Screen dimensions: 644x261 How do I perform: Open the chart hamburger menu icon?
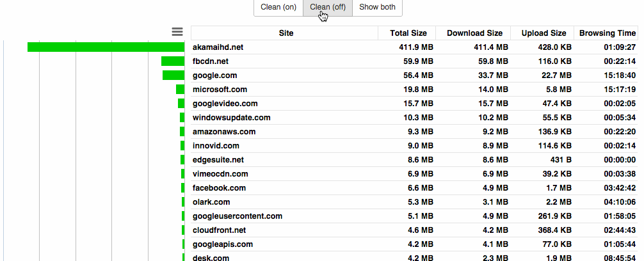(177, 32)
